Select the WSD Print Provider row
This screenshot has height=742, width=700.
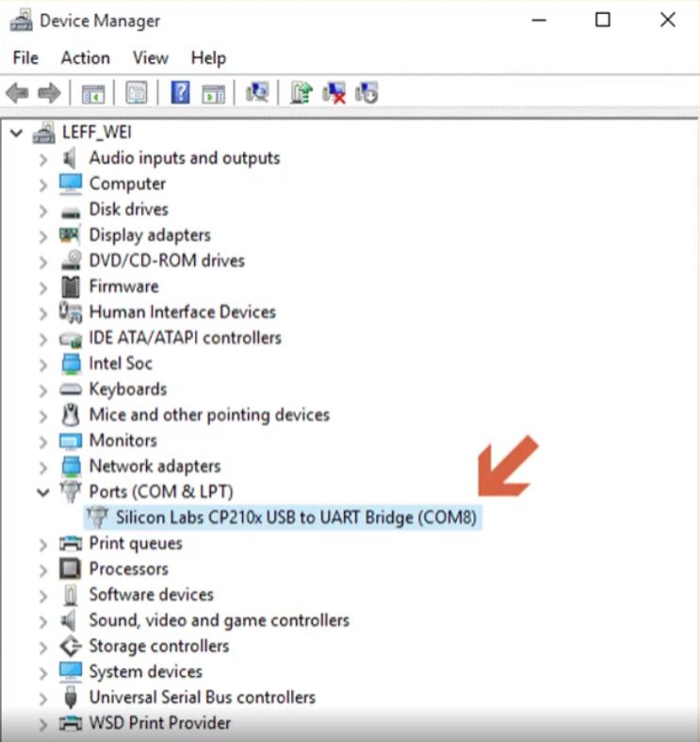coord(145,723)
